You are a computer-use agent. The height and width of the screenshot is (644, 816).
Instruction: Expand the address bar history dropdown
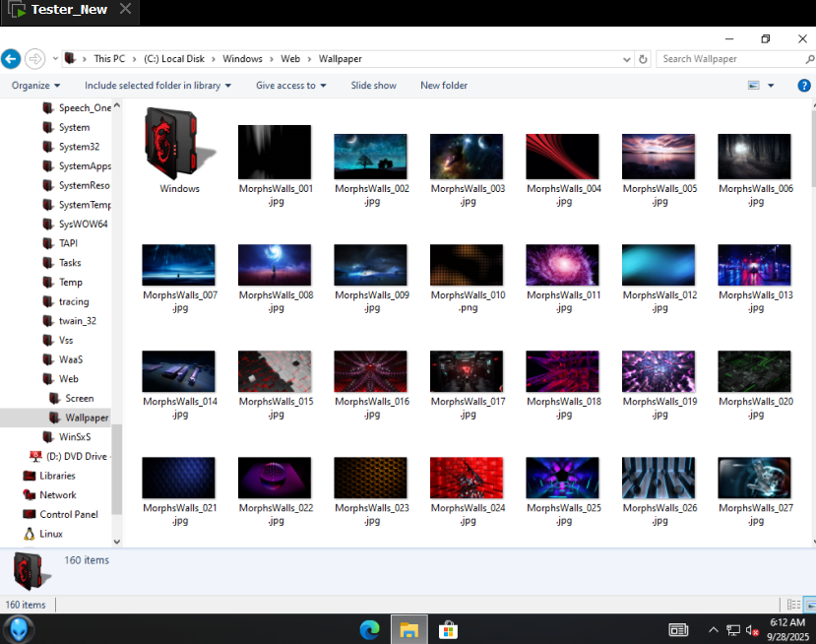click(627, 59)
